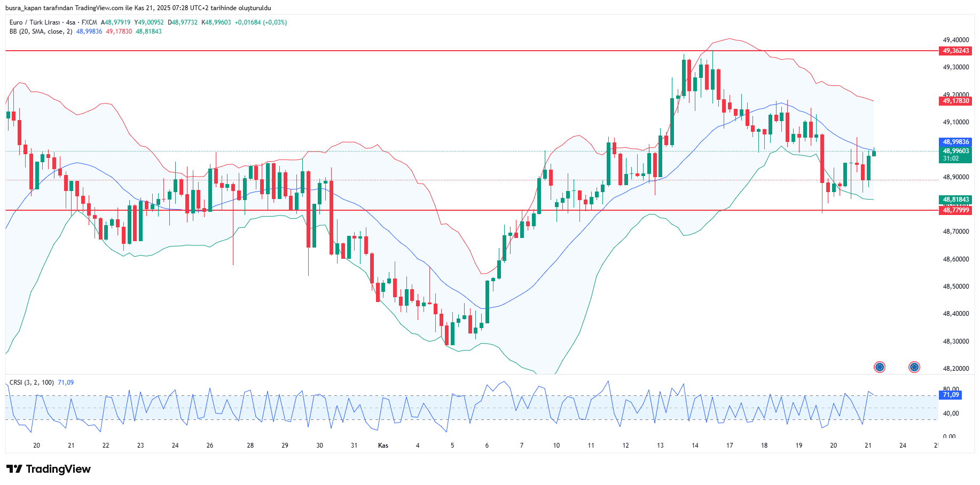Open the earlier economic event marker icon
The image size is (980, 485).
point(879,367)
